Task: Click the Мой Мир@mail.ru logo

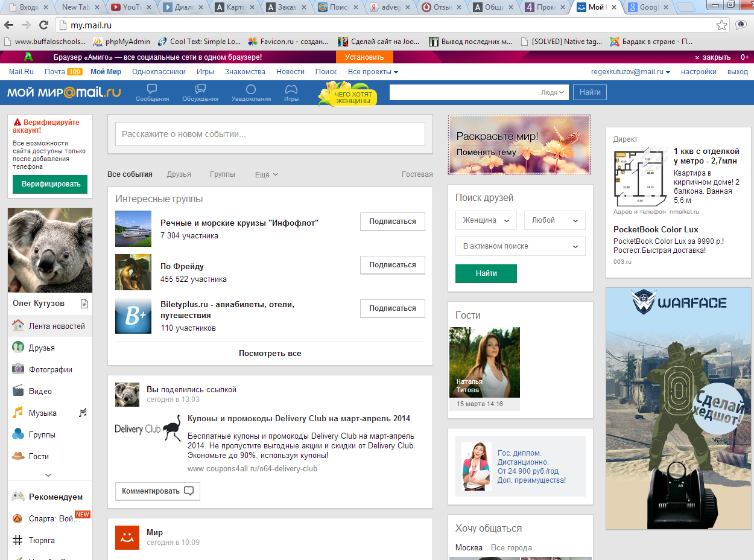Action: (64, 93)
